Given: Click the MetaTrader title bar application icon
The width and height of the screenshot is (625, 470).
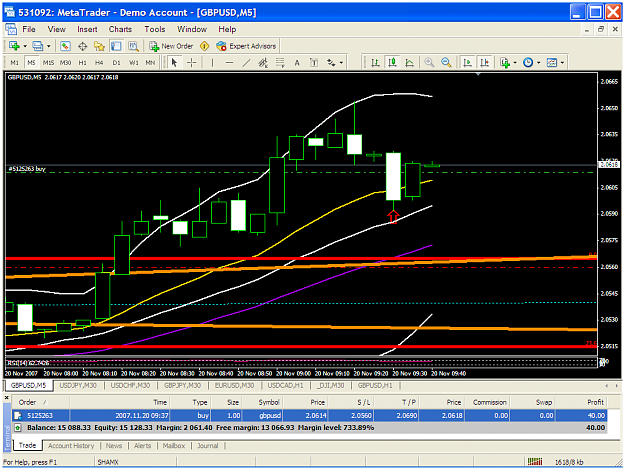Looking at the screenshot, I should pos(9,13).
